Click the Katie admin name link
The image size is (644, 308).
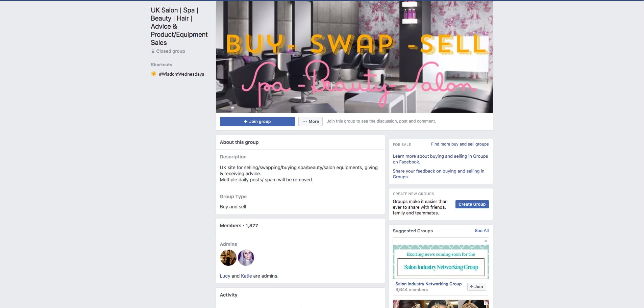point(246,276)
